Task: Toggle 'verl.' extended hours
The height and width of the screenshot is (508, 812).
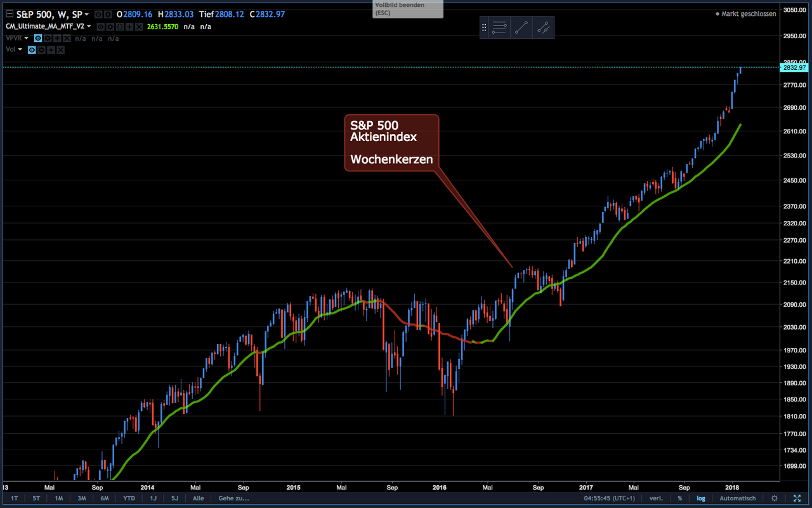Action: tap(657, 498)
